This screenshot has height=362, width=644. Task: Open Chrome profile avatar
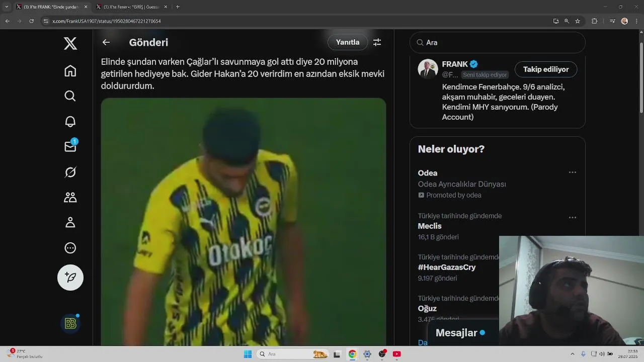click(x=624, y=21)
